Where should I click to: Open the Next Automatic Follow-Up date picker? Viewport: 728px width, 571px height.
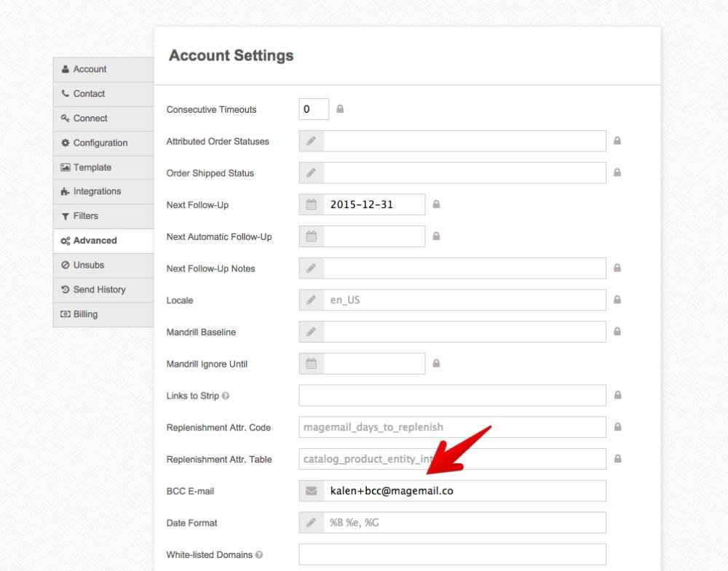312,236
